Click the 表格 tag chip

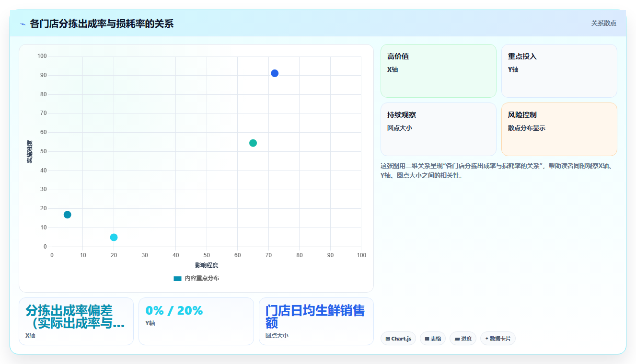(x=433, y=339)
